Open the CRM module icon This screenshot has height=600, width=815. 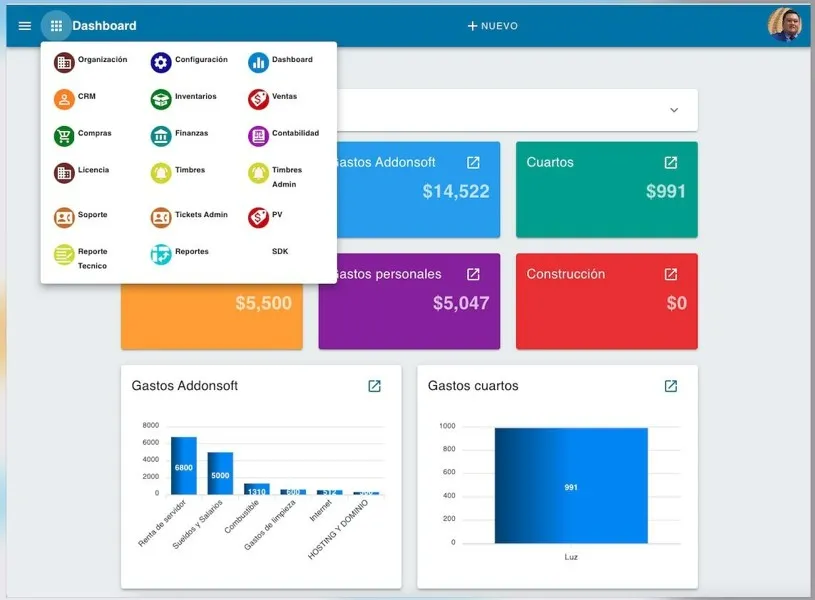click(62, 98)
